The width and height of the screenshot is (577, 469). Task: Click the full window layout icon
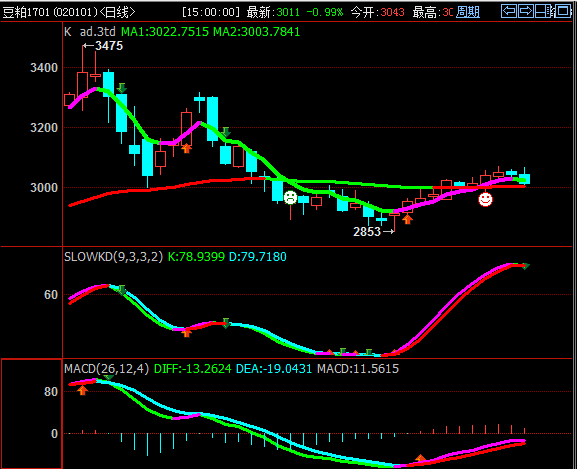click(563, 11)
